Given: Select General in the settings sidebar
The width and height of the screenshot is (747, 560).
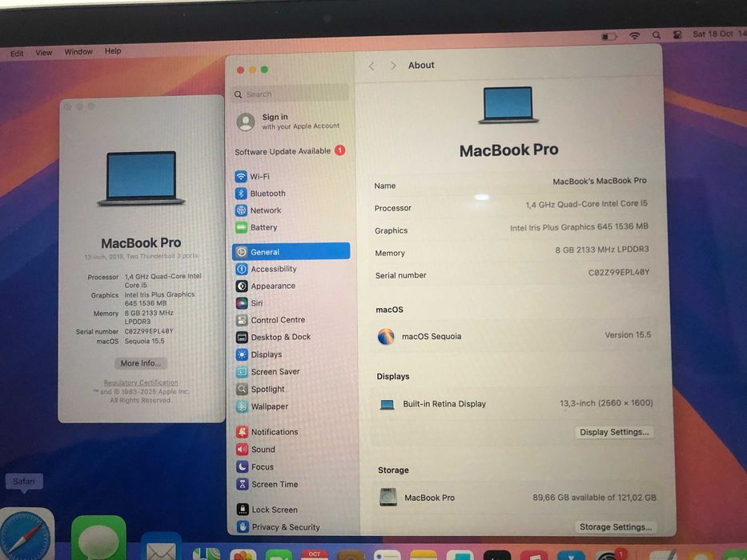Looking at the screenshot, I should (291, 251).
